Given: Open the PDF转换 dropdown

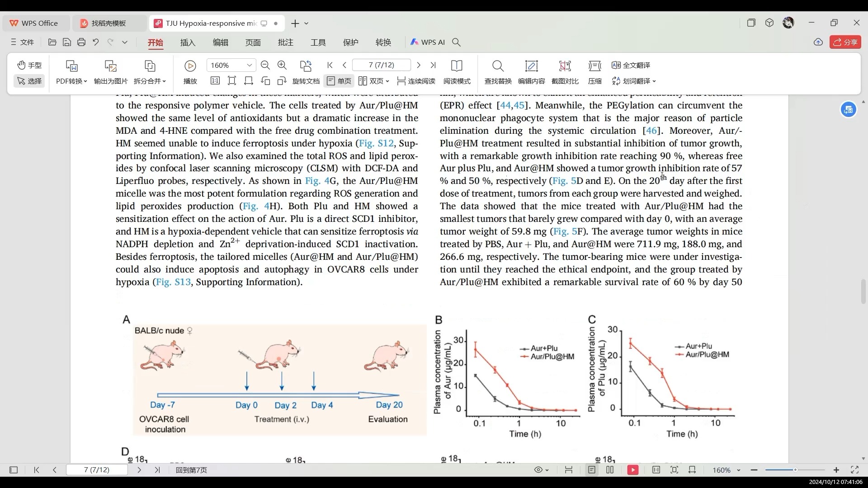Looking at the screenshot, I should click(x=71, y=81).
